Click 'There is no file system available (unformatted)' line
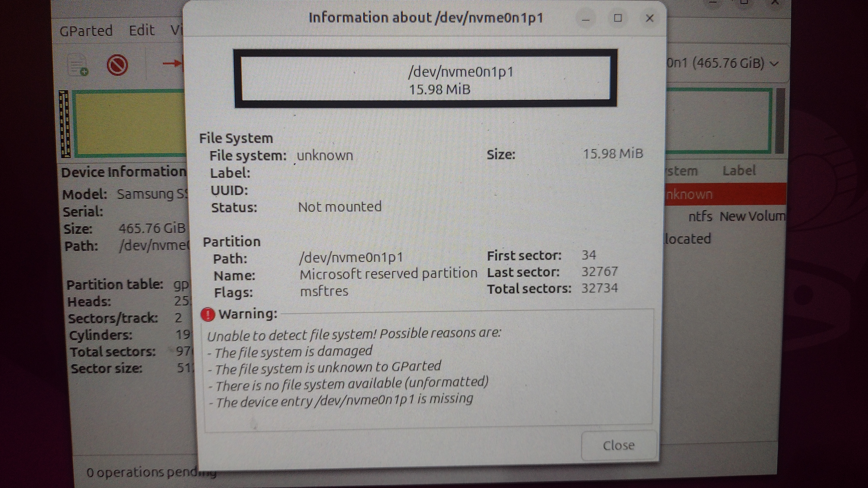This screenshot has height=488, width=868. [349, 384]
